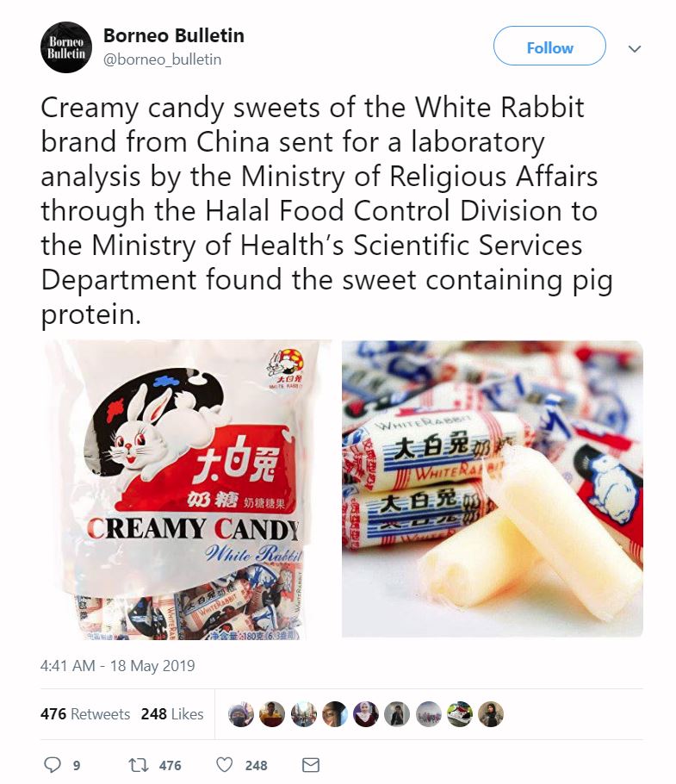View the 476 Retweets list
Screen dimensions: 676x784
(x=85, y=713)
